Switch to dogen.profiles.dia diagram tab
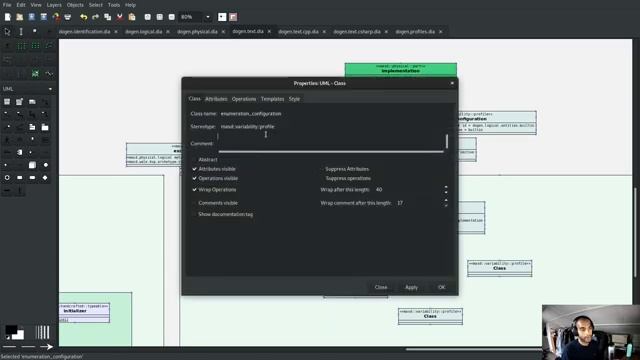This screenshot has height=360, width=640. (415, 31)
